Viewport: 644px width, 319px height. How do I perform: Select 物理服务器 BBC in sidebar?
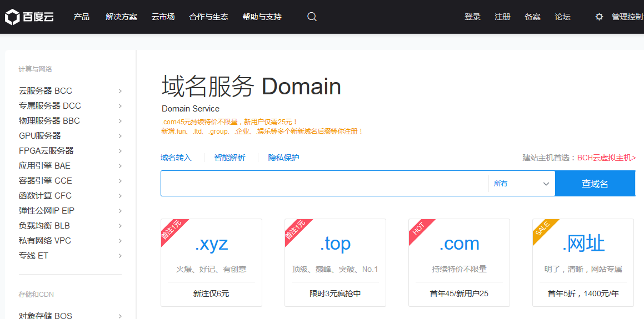click(49, 121)
